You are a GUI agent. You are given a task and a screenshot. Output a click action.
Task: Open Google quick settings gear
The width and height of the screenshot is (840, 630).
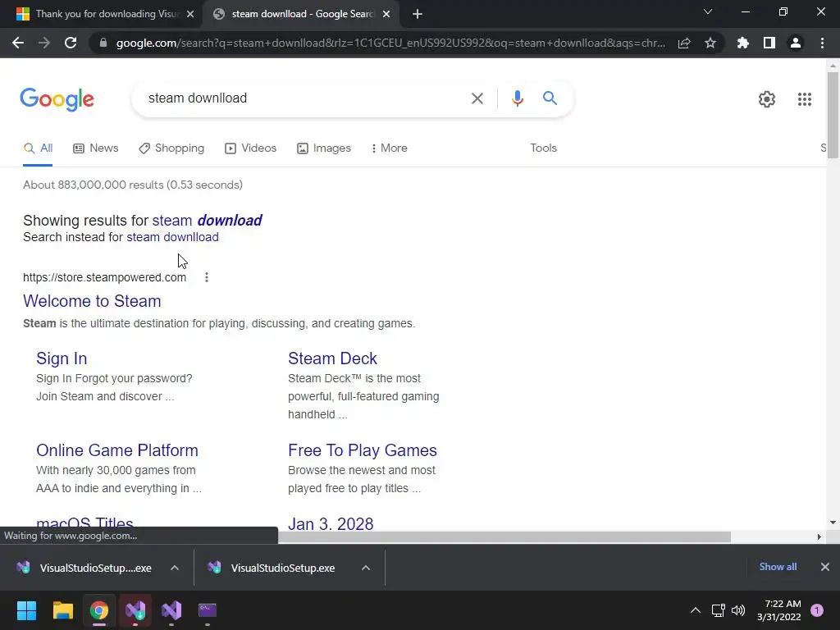point(767,99)
